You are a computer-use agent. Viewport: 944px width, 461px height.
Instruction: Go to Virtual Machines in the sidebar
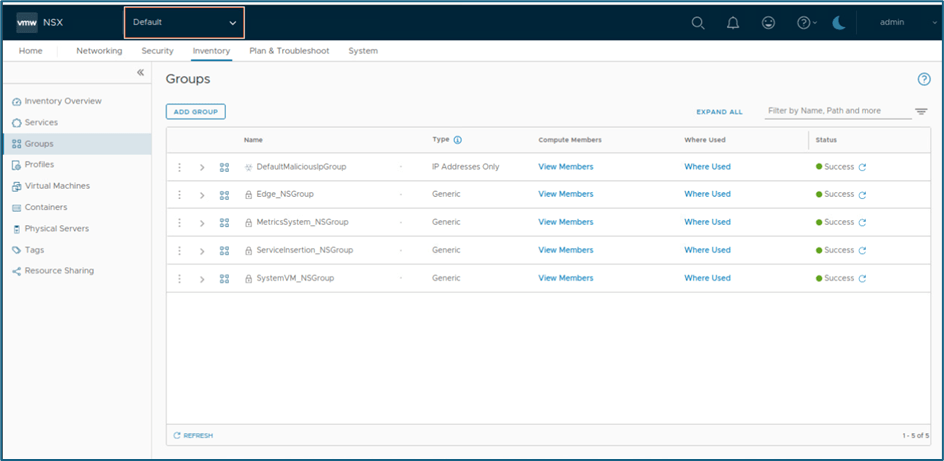point(57,186)
